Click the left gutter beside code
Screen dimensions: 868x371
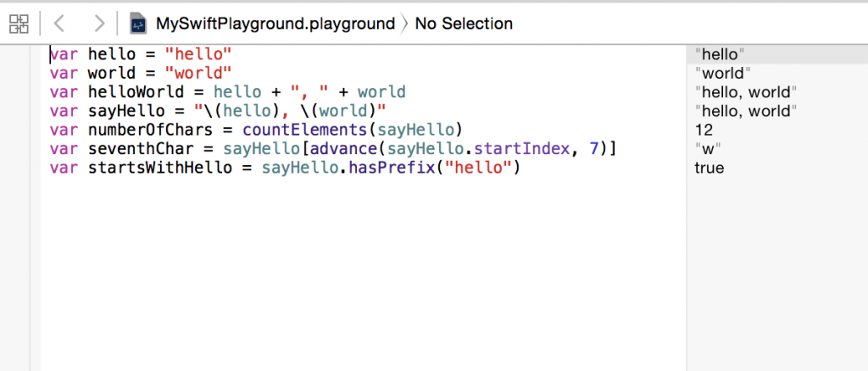[20, 208]
